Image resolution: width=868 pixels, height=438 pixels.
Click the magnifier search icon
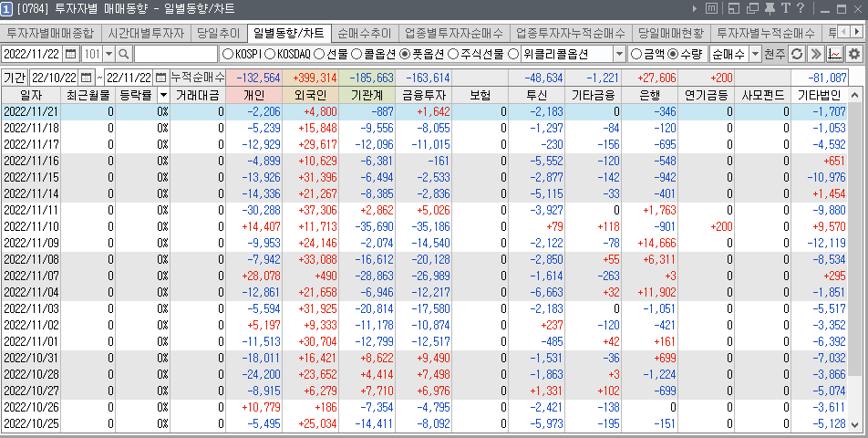pyautogui.click(x=124, y=54)
